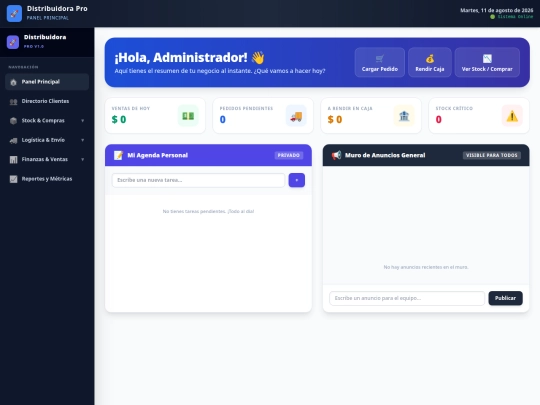Screen dimensions: 540x405
Task: Click the rocket logo in the top header
Action: 14,13
